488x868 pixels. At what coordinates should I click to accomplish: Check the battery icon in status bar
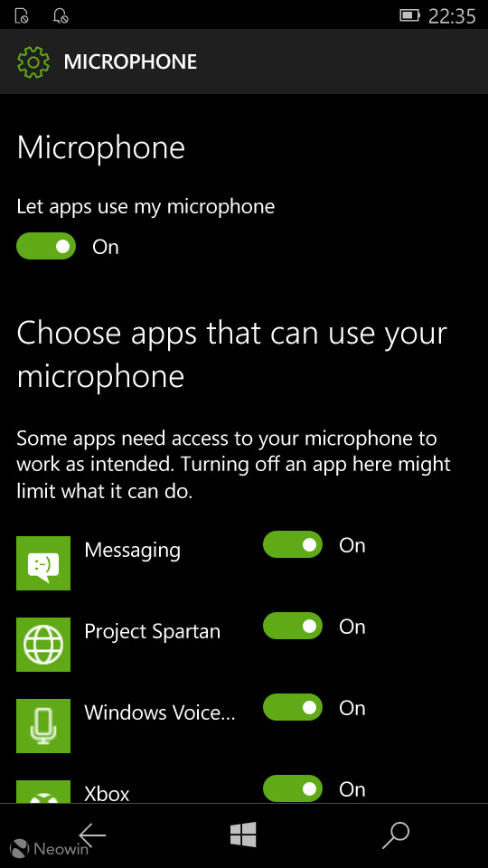coord(409,15)
